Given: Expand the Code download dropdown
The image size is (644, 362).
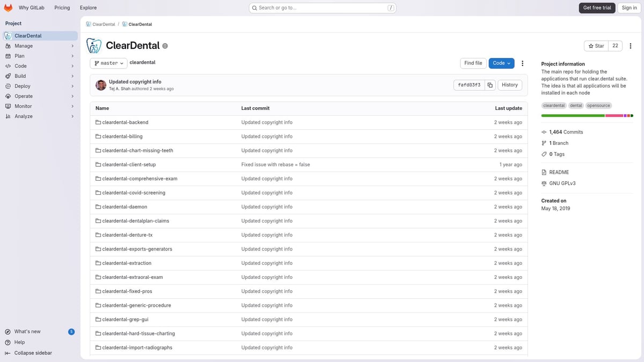Looking at the screenshot, I should (x=501, y=63).
